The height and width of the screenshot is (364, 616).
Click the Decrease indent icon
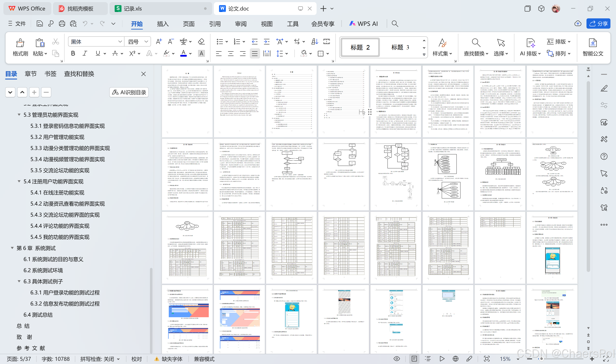pyautogui.click(x=255, y=41)
